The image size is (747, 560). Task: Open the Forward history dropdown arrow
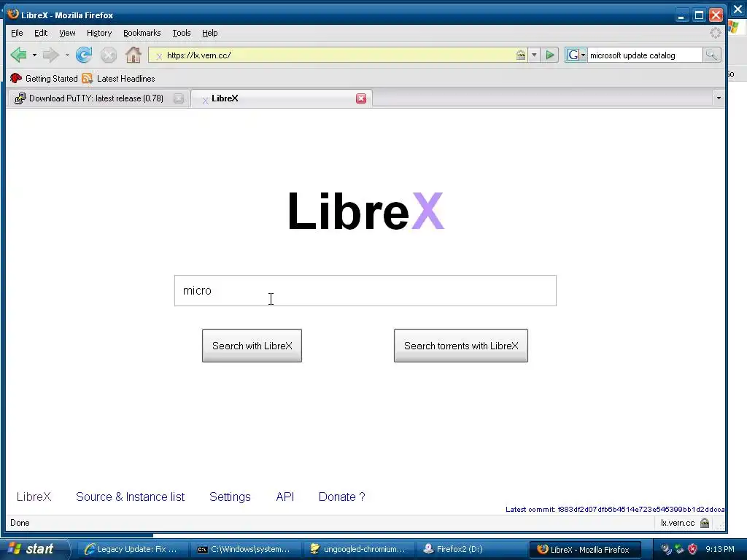click(67, 55)
